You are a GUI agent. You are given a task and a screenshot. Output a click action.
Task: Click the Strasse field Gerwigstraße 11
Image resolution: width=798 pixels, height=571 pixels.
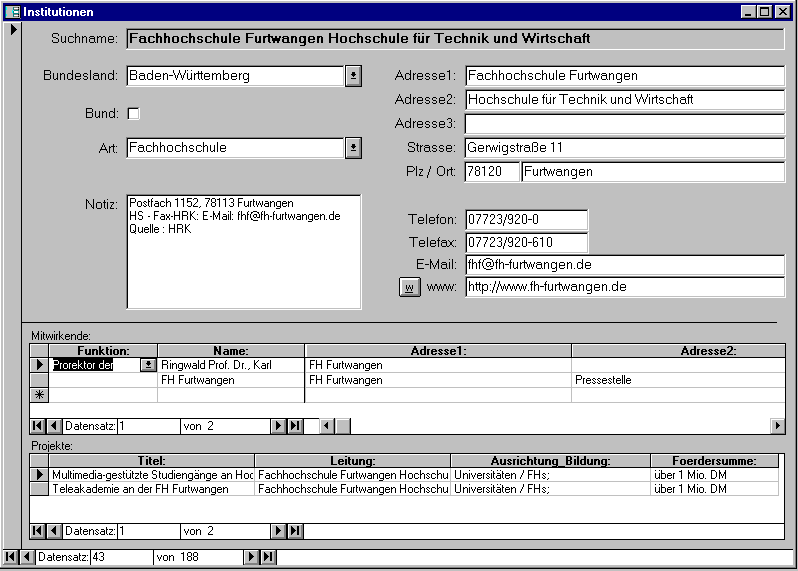coord(625,148)
